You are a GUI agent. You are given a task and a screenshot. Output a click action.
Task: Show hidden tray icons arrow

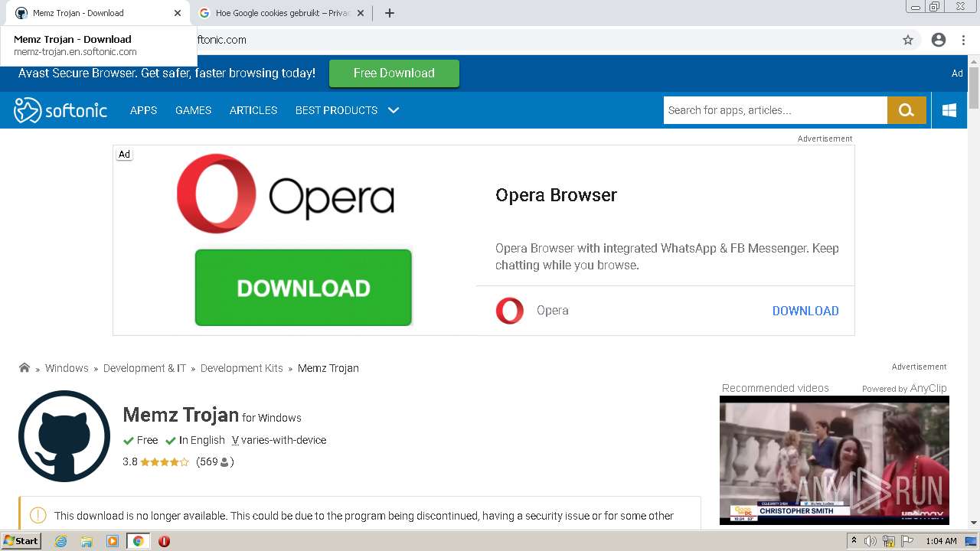(854, 541)
